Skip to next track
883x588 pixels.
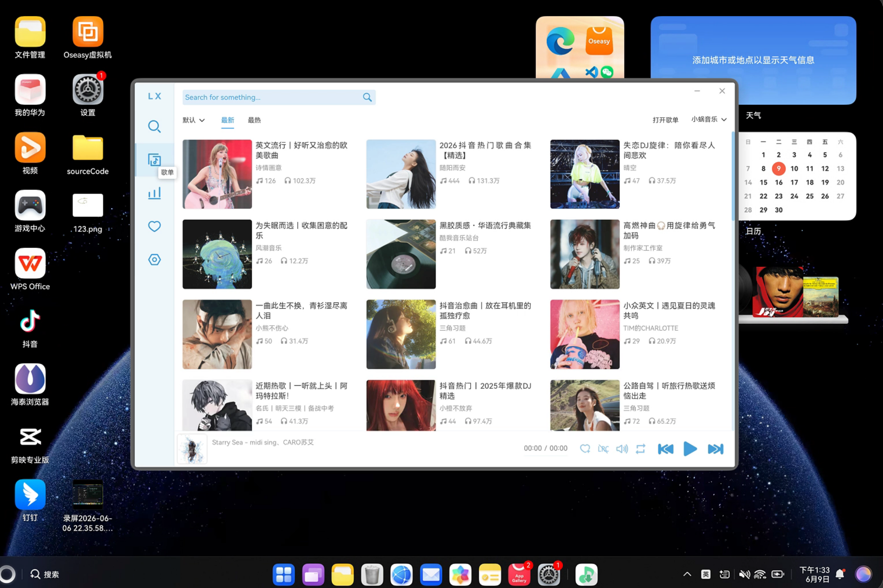715,449
